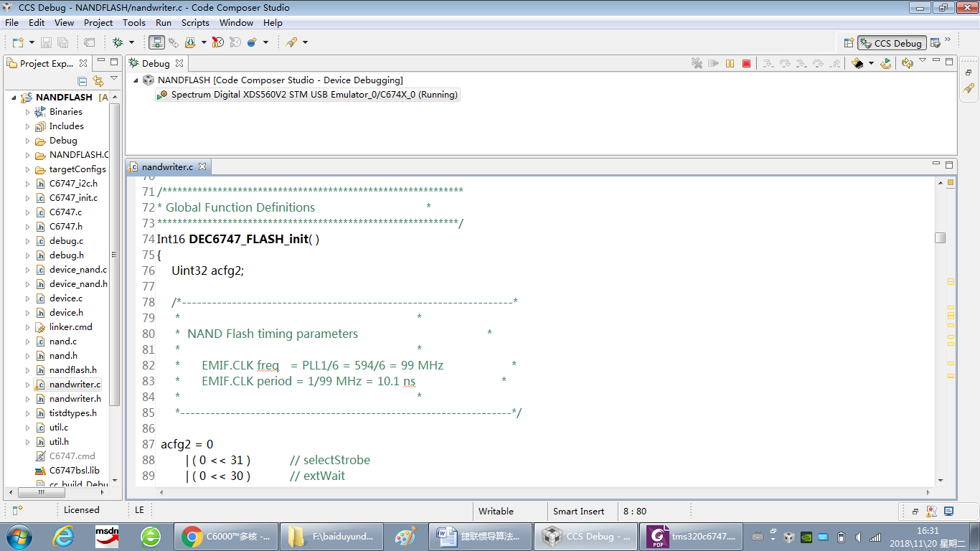Open Internet Explorer from the taskbar

[63, 536]
